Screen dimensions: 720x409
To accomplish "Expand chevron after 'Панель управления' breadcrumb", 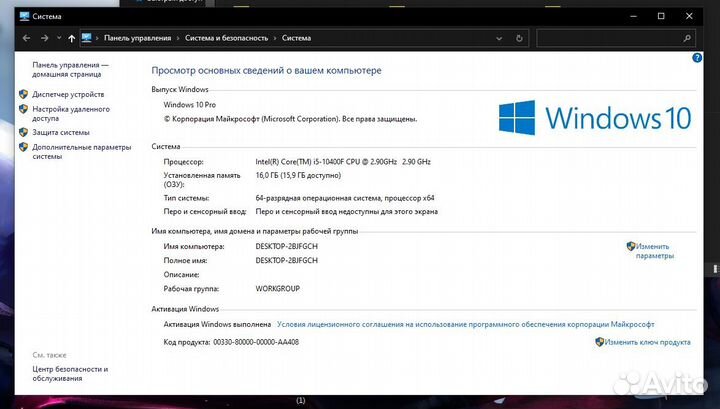I will [x=178, y=38].
